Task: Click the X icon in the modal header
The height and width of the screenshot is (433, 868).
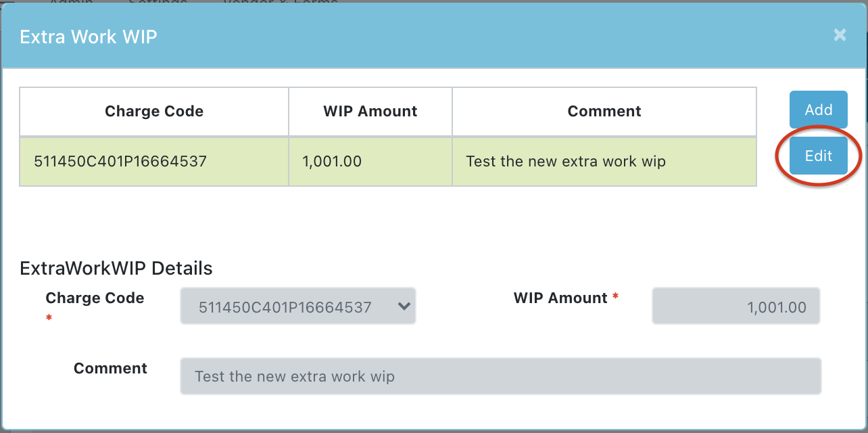Action: (840, 35)
